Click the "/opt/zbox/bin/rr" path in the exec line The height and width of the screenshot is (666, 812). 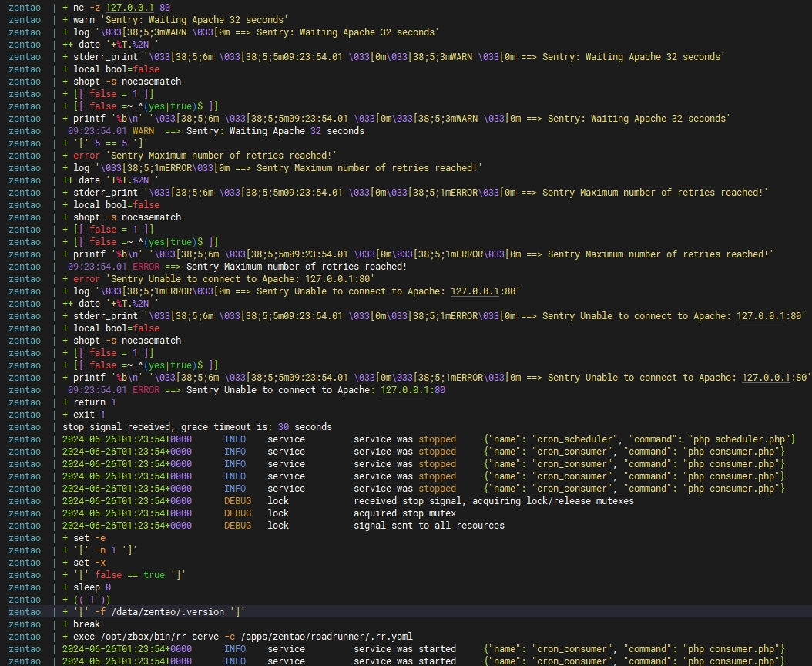tap(146, 637)
